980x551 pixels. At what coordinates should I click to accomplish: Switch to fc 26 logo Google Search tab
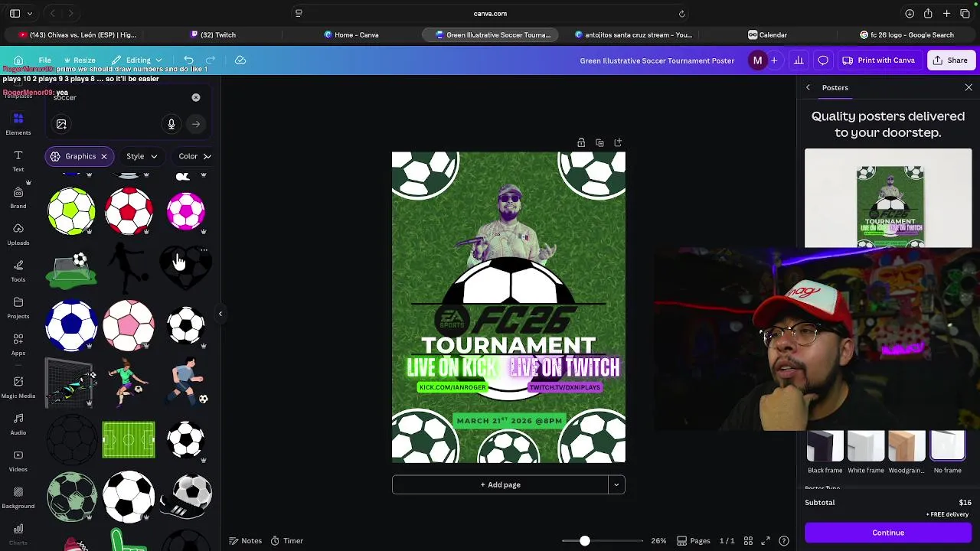pyautogui.click(x=906, y=34)
